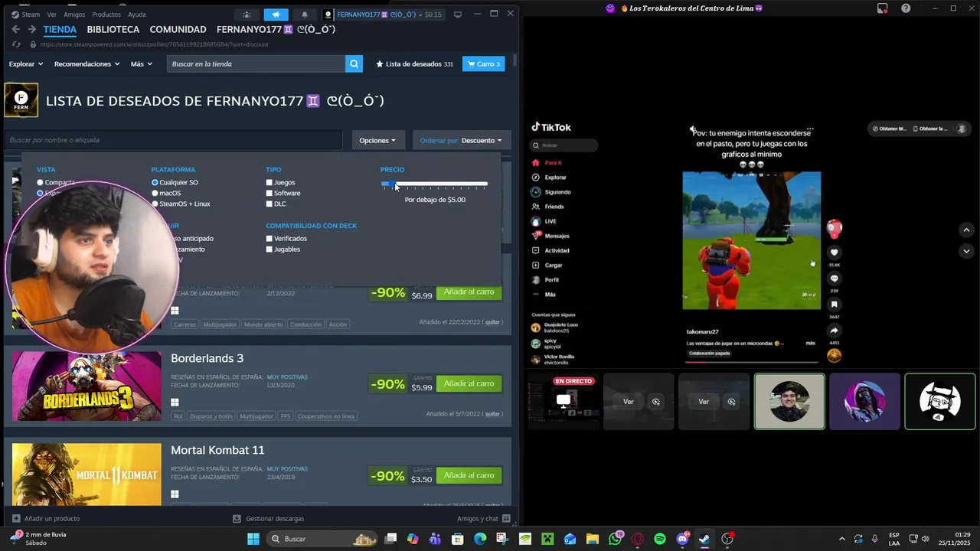Open the Ver menu
This screenshot has height=551, width=980.
pos(51,15)
